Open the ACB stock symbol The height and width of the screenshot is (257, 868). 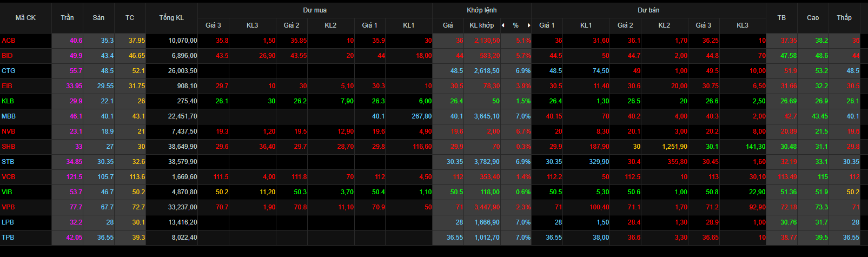tap(9, 41)
